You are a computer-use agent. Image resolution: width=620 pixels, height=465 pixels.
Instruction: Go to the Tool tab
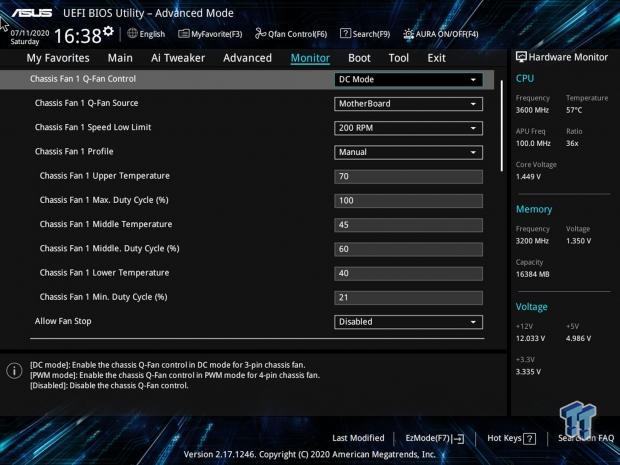(399, 58)
